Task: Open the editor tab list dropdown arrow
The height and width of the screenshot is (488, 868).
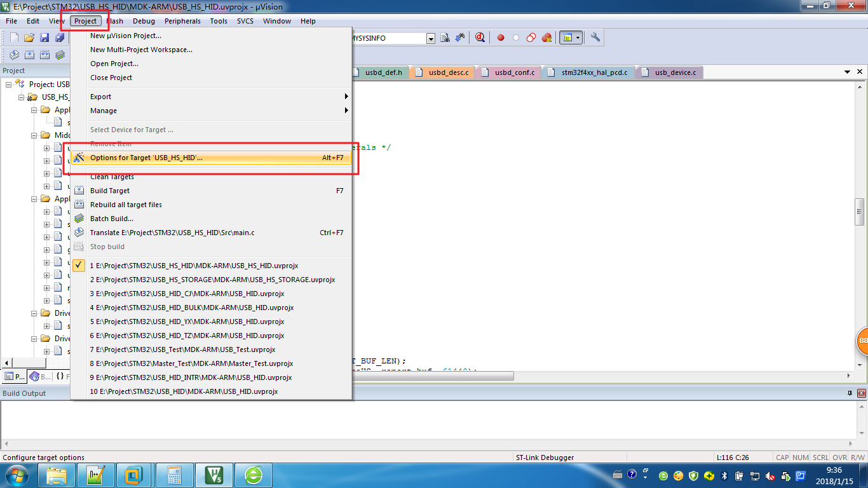Action: [x=848, y=72]
